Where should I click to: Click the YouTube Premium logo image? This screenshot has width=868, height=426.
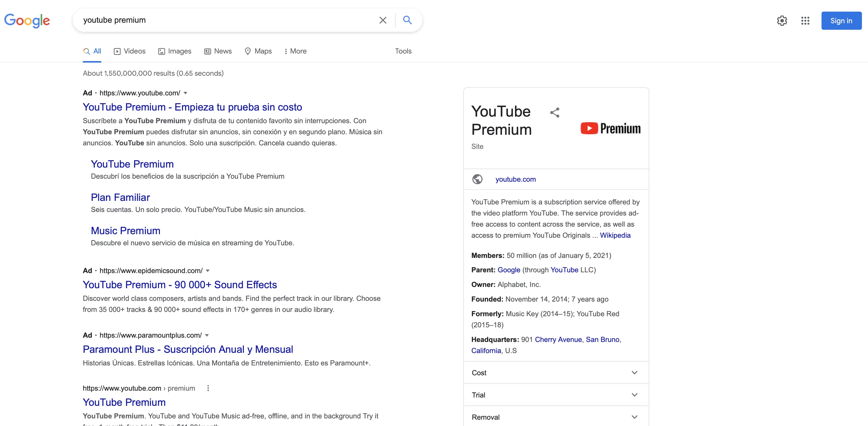click(x=610, y=128)
